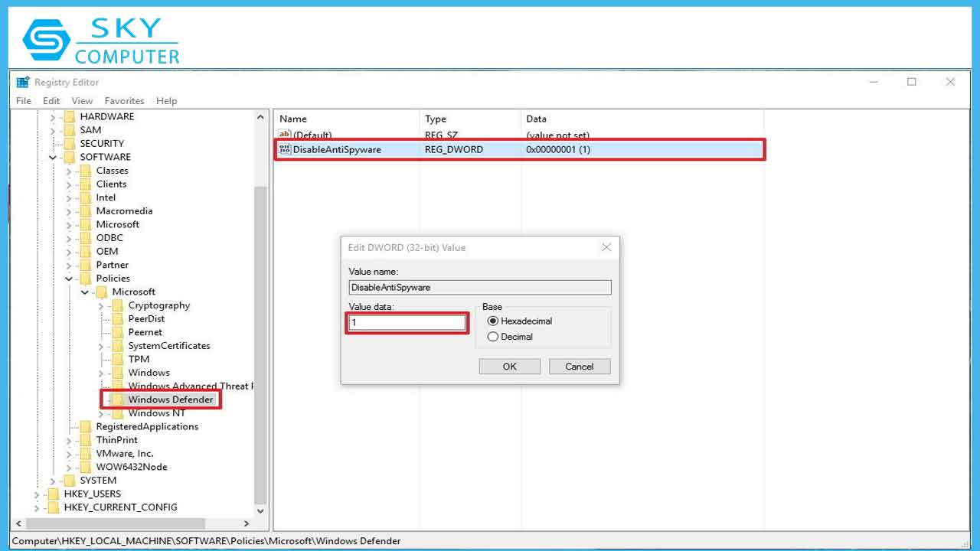Click the SOFTWARE folder icon
This screenshot has width=980, height=551.
pos(70,157)
